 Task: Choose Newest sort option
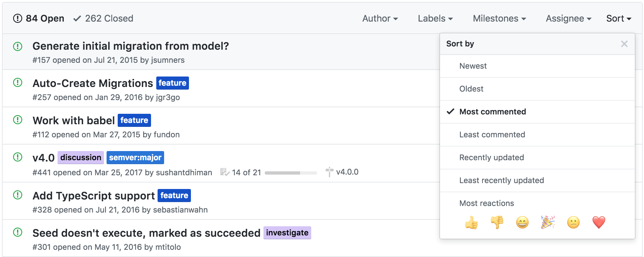point(537,66)
